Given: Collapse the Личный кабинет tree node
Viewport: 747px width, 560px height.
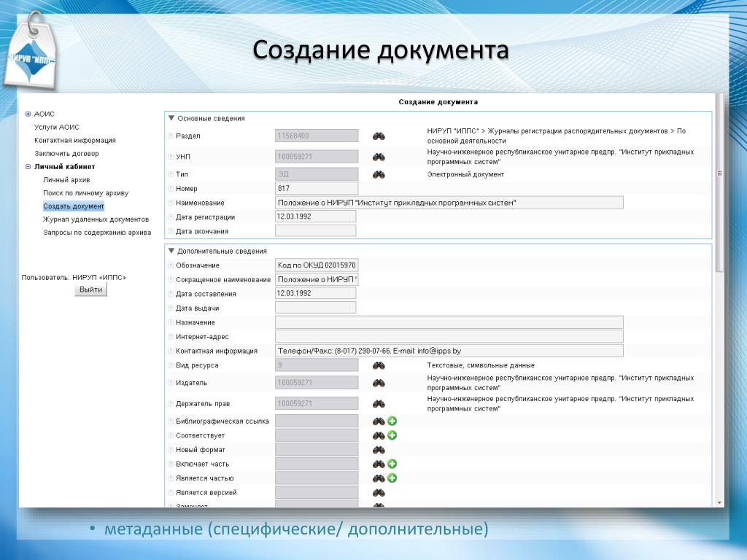Looking at the screenshot, I should (28, 167).
